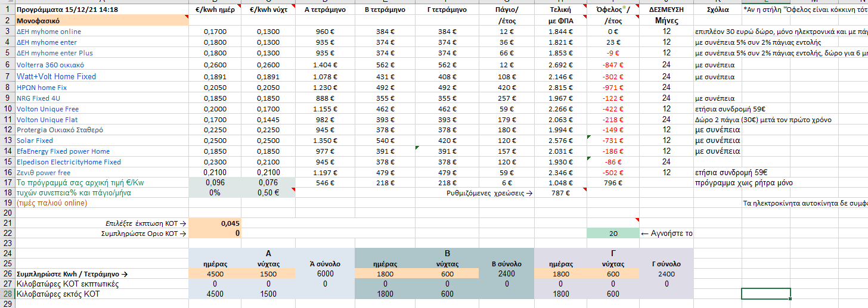This screenshot has width=868, height=308.
Task: Select the Όφελος column header cell
Action: tap(613, 10)
